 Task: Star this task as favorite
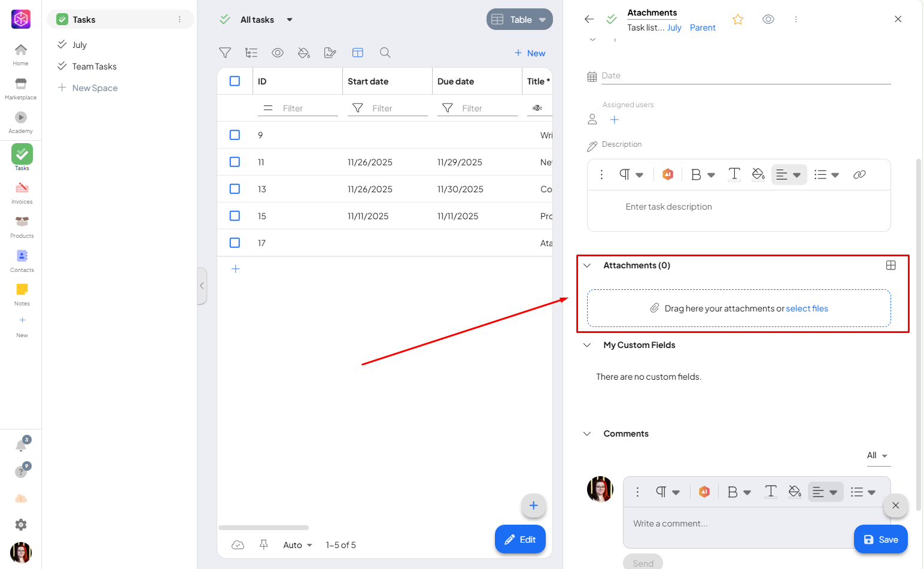click(x=738, y=20)
